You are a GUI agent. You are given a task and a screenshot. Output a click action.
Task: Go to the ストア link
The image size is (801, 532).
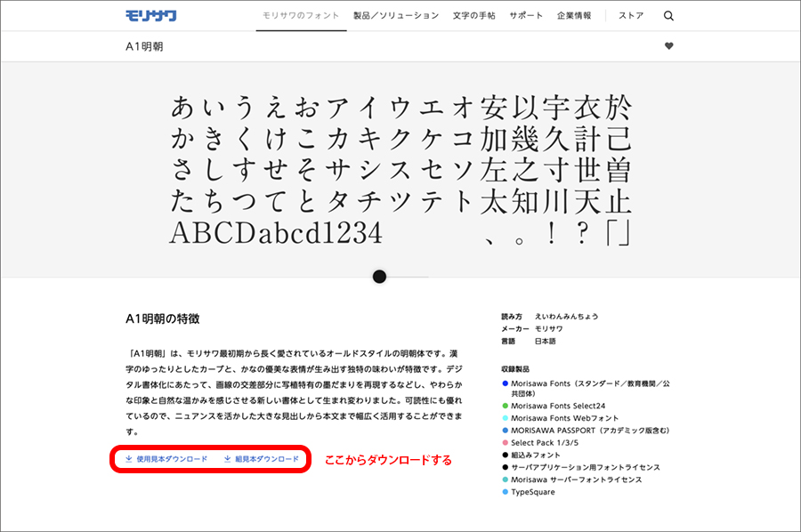point(631,16)
